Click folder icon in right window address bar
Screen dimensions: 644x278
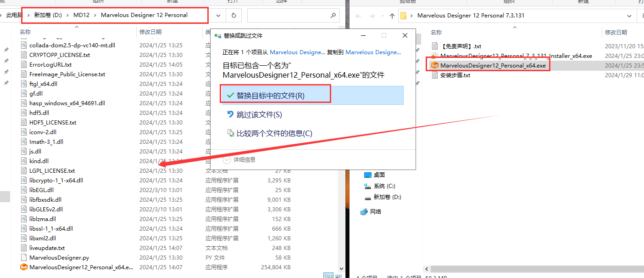pos(404,16)
